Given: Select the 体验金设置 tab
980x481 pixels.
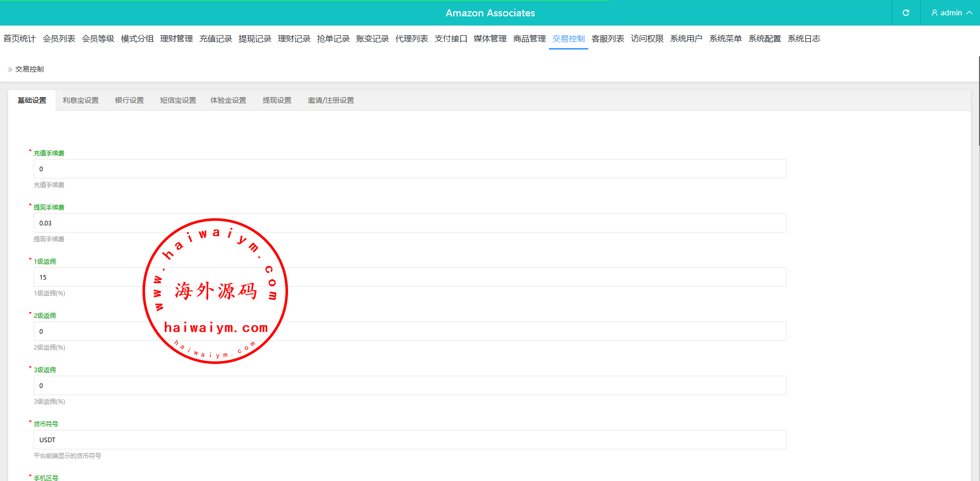Looking at the screenshot, I should tap(228, 100).
